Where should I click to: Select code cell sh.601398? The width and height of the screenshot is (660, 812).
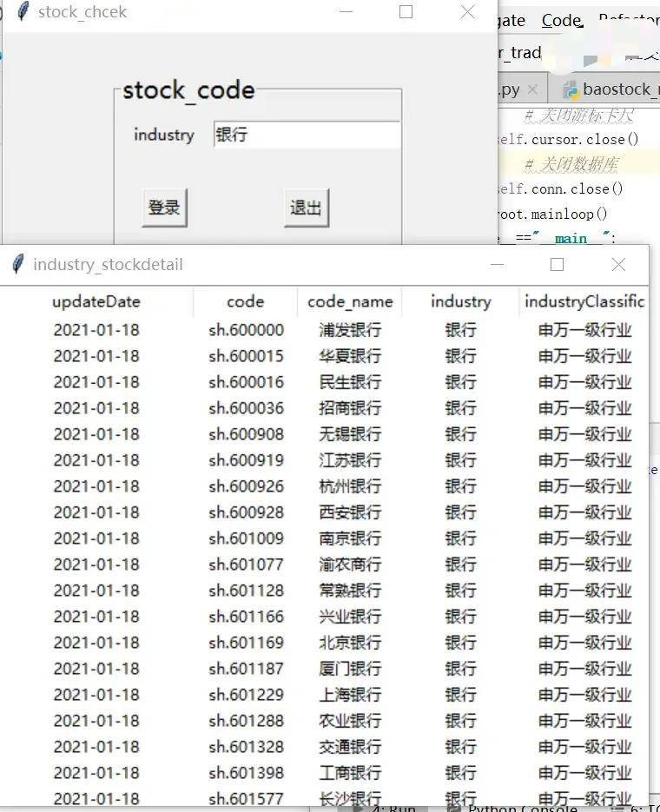tap(246, 773)
